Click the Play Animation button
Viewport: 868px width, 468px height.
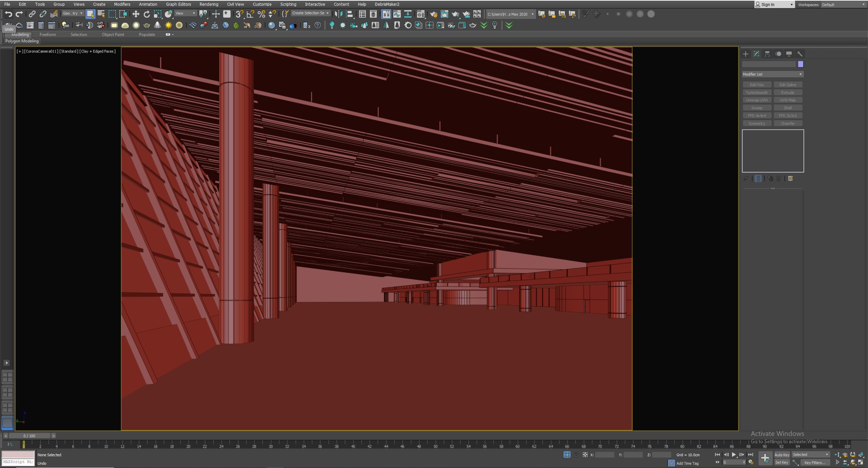[734, 454]
